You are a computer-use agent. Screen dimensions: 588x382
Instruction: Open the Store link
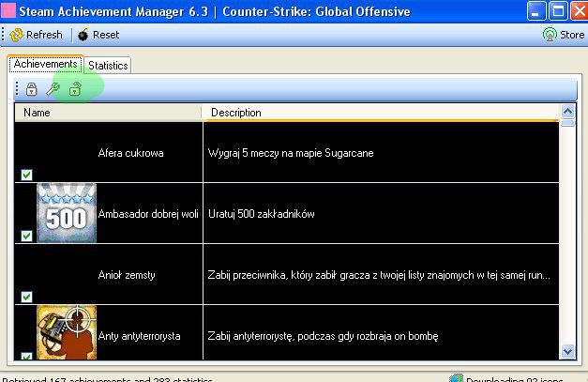pos(564,35)
